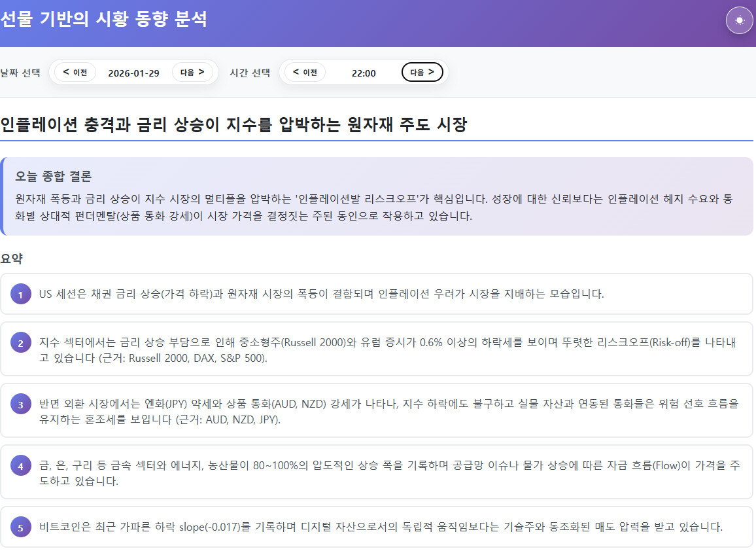Click the page title 선물 기반의 시황 동향 분석
This screenshot has height=551, width=756.
tap(104, 19)
